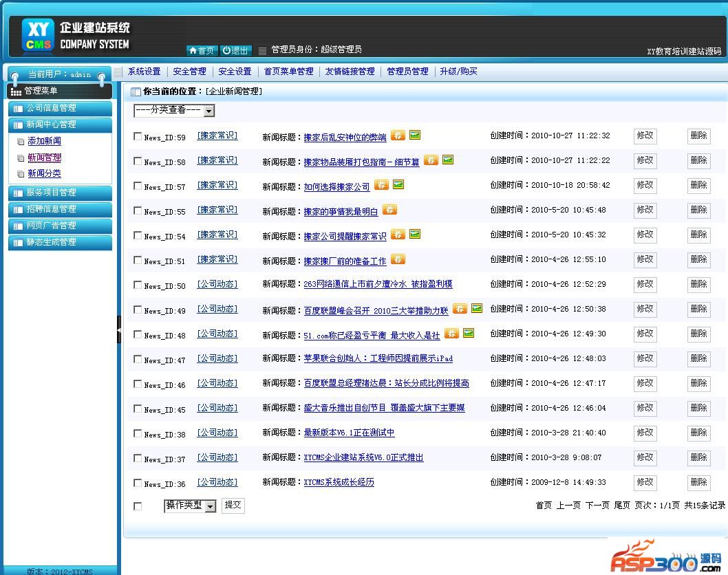
Task: Click orange 荐 badge on News_ID:55
Action: pos(389,210)
